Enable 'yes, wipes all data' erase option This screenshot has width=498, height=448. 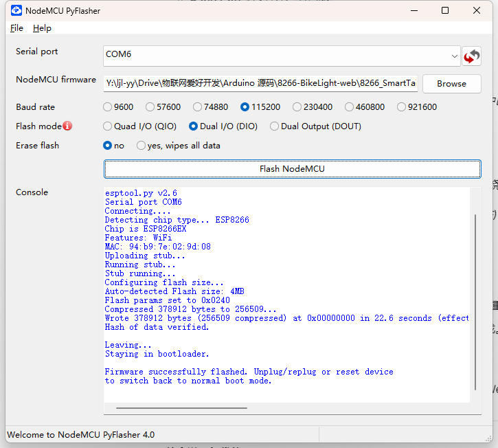point(142,146)
